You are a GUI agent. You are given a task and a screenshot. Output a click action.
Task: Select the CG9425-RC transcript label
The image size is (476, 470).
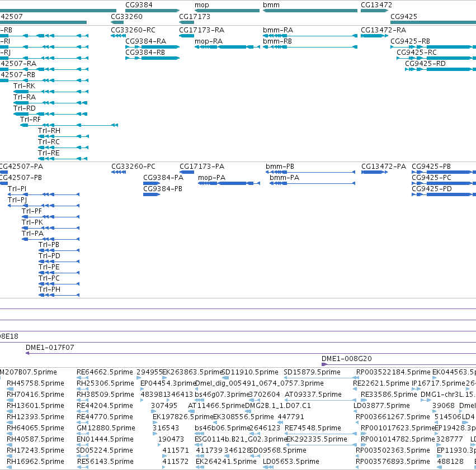[417, 53]
